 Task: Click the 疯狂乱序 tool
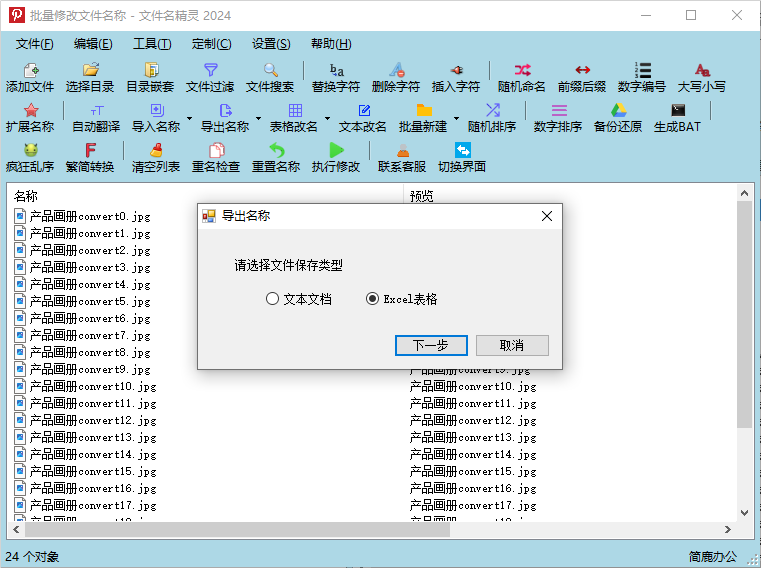pyautogui.click(x=30, y=158)
